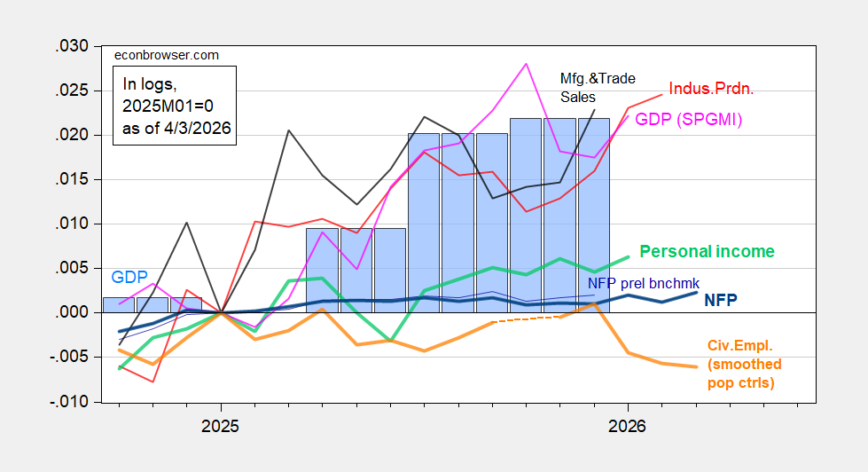868x472 pixels.
Task: Click the econbrowser.com source text
Action: tap(168, 54)
